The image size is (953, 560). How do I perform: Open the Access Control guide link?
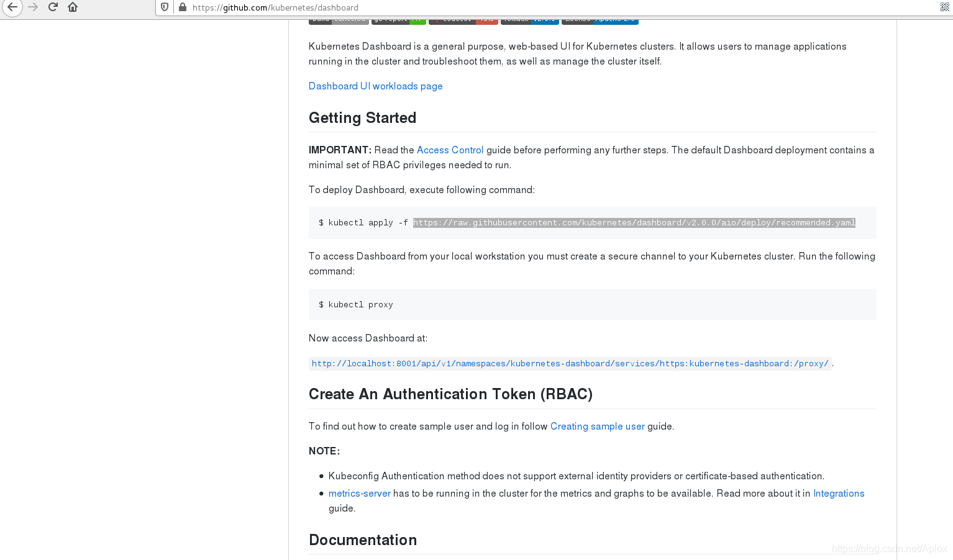[450, 150]
